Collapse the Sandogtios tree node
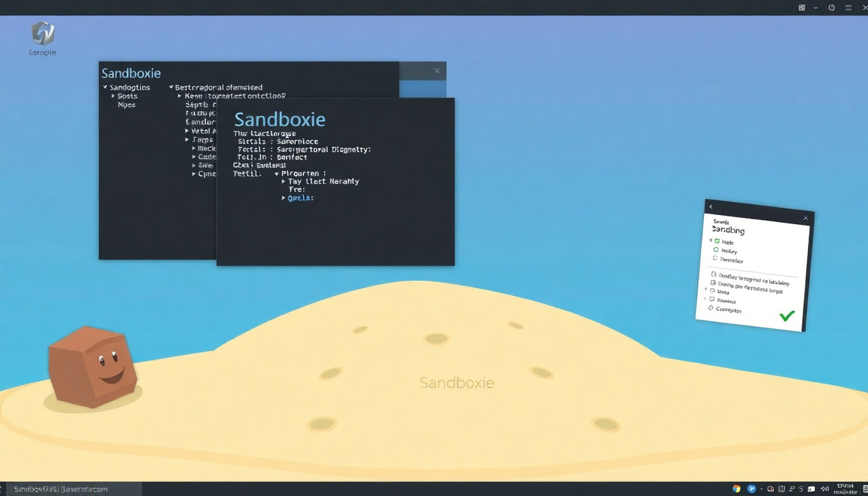This screenshot has height=496, width=868. [105, 87]
